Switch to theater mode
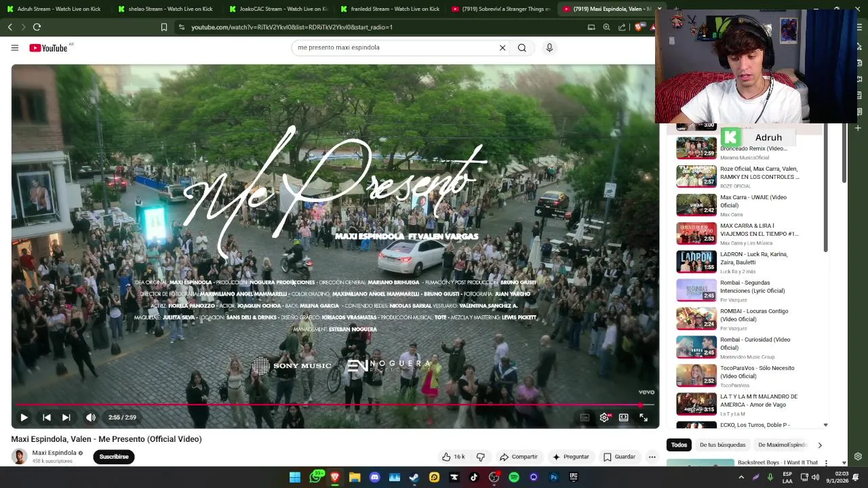The height and width of the screenshot is (488, 868). pyautogui.click(x=624, y=418)
